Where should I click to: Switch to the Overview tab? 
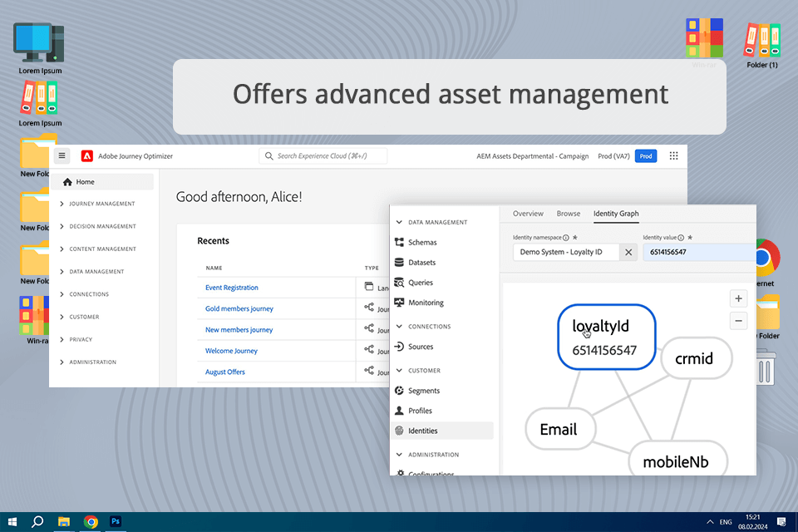click(528, 214)
